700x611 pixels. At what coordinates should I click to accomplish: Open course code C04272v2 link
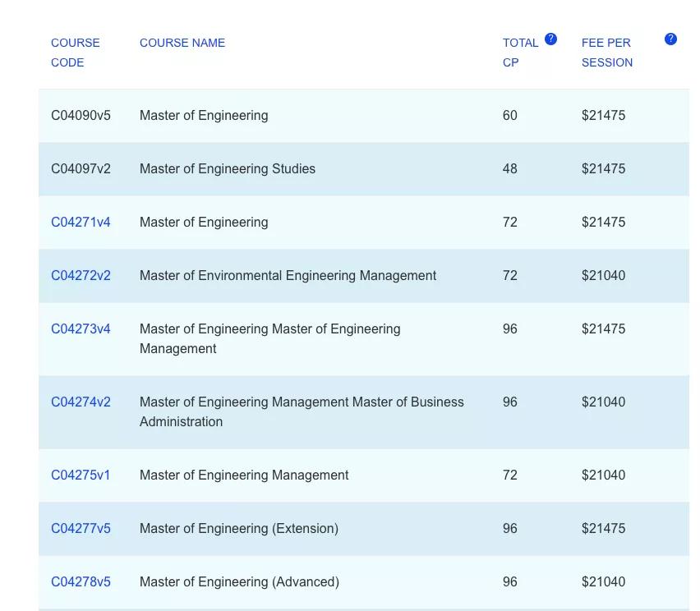(81, 276)
